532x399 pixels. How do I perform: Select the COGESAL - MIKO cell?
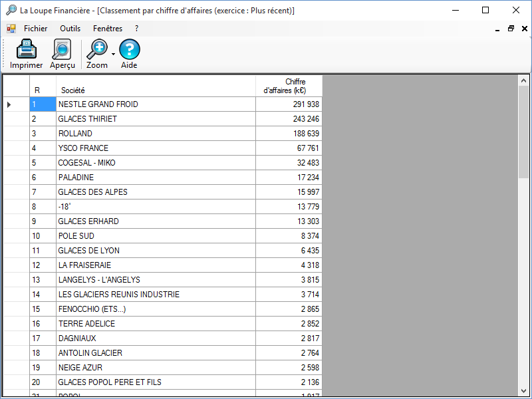pyautogui.click(x=156, y=163)
